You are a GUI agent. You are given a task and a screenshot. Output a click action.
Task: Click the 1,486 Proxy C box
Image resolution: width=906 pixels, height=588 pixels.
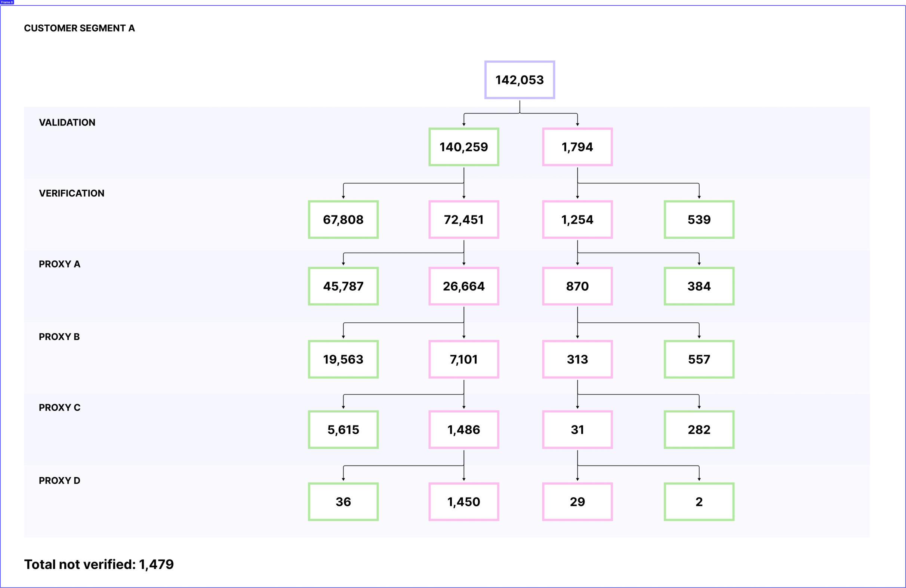pos(463,430)
